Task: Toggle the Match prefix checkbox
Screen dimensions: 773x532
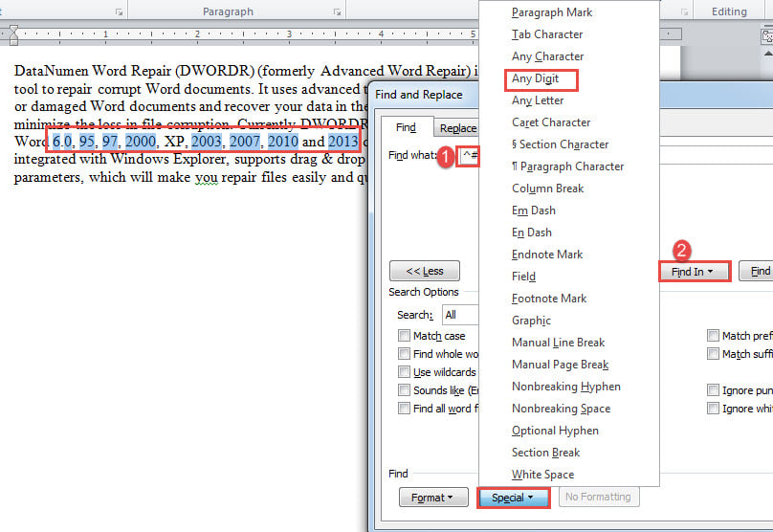Action: click(x=713, y=336)
